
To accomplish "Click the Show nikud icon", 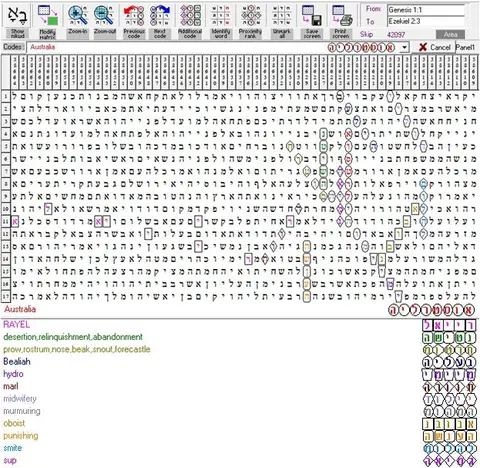I will 17,16.
